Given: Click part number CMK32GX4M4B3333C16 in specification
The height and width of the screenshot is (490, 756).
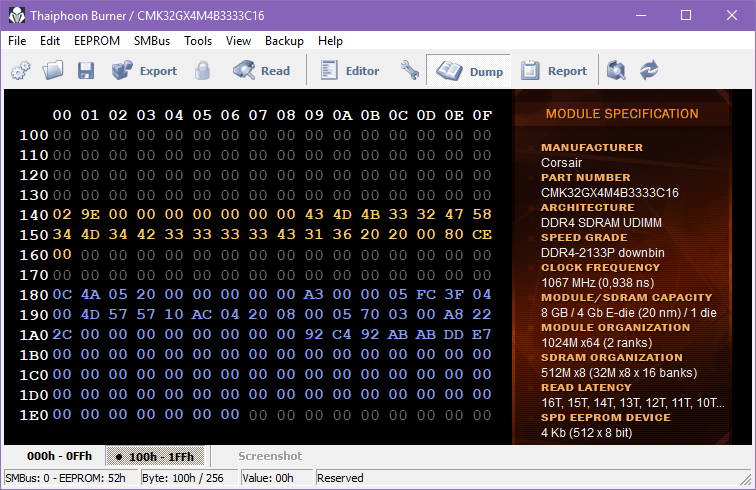Looking at the screenshot, I should (609, 192).
